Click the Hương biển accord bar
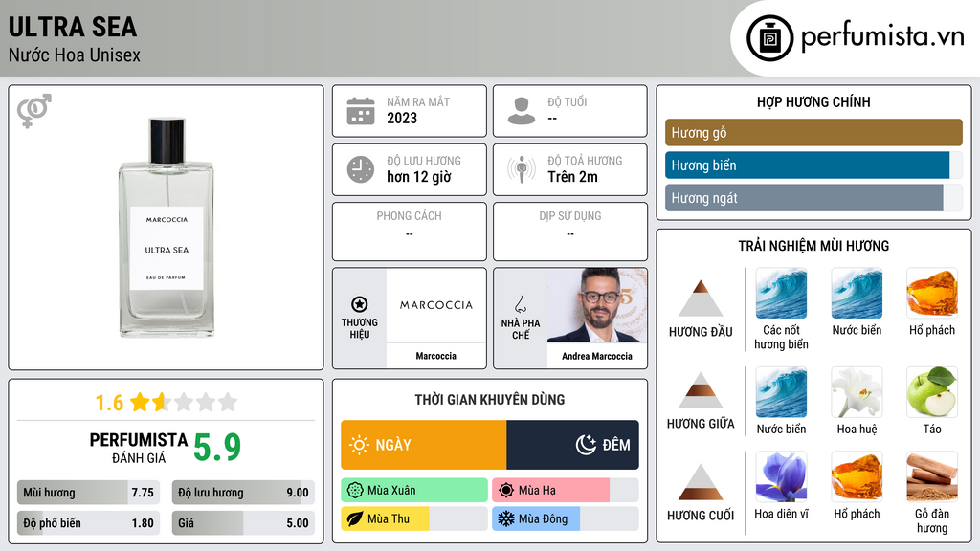Screen dimensions: 980x551 (813, 165)
